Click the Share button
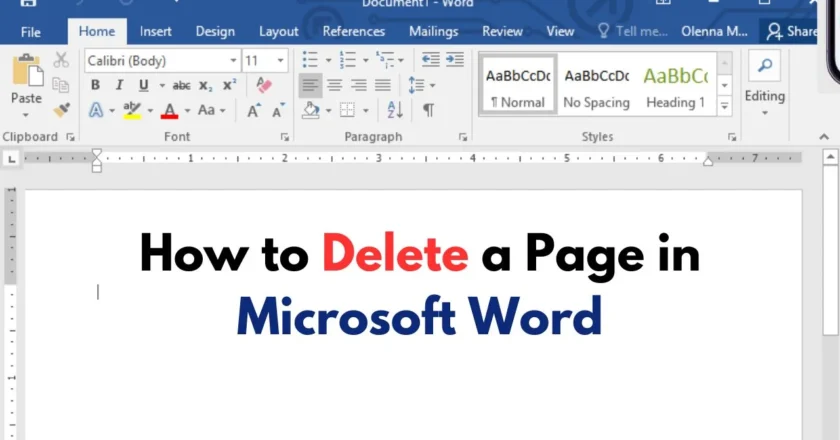The image size is (840, 440). pyautogui.click(x=792, y=32)
